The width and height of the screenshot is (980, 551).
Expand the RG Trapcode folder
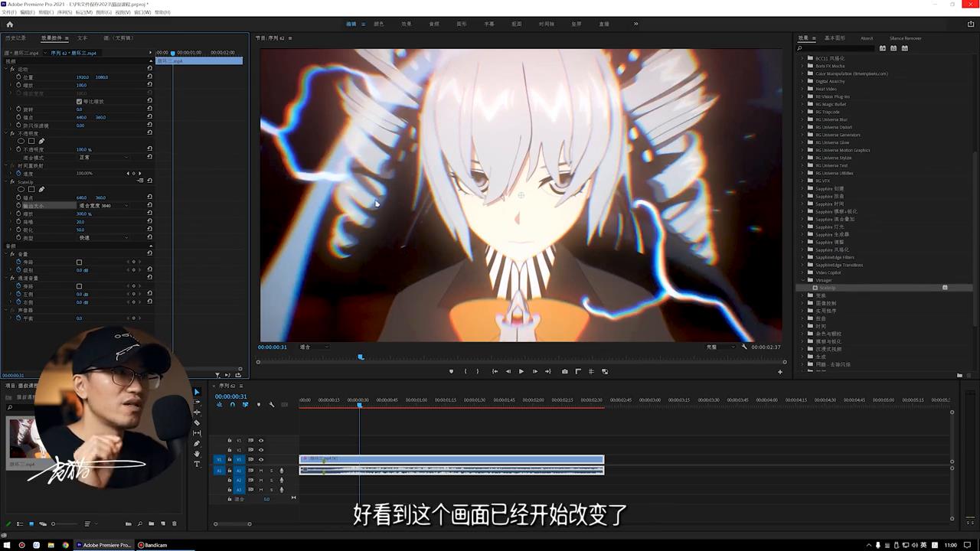802,112
